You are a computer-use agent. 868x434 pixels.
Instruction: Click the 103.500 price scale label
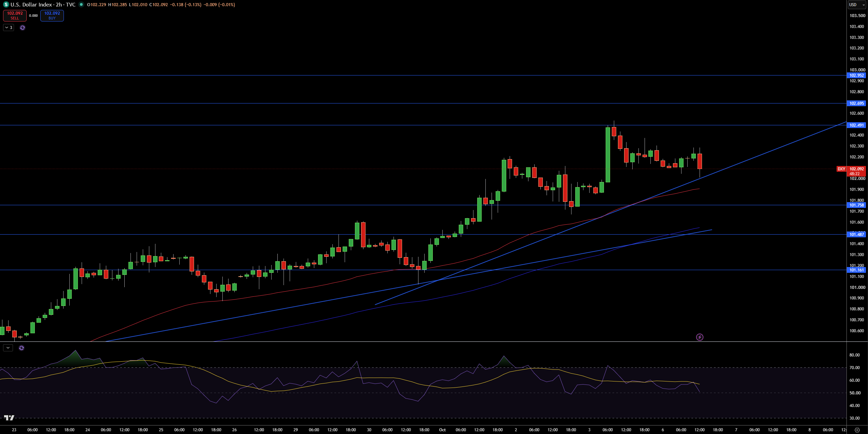tap(857, 16)
